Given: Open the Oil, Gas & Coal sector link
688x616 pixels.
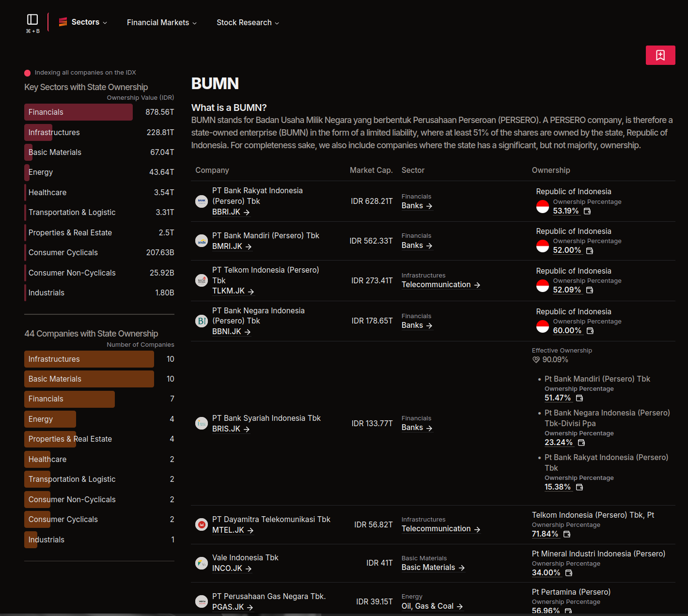Looking at the screenshot, I should (432, 606).
